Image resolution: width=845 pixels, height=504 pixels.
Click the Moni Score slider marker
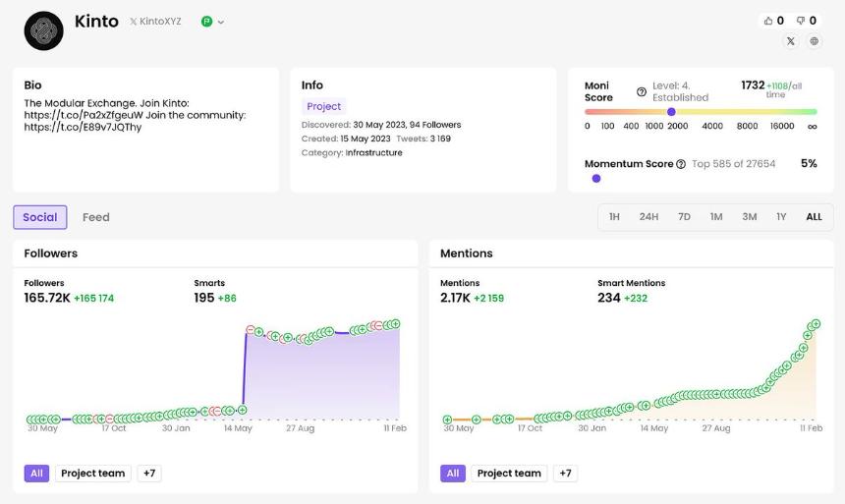click(671, 112)
